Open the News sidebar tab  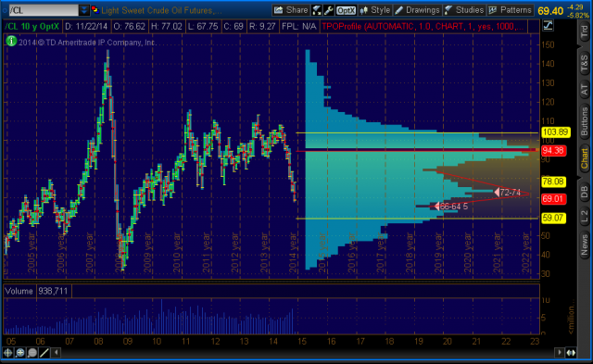(585, 245)
